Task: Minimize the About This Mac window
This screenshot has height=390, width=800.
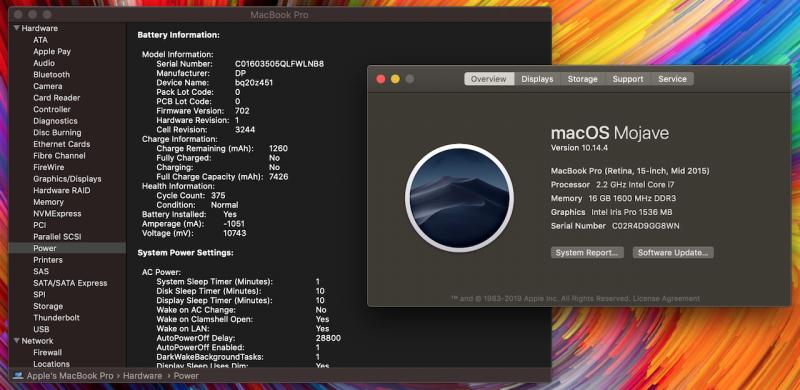Action: pyautogui.click(x=395, y=79)
